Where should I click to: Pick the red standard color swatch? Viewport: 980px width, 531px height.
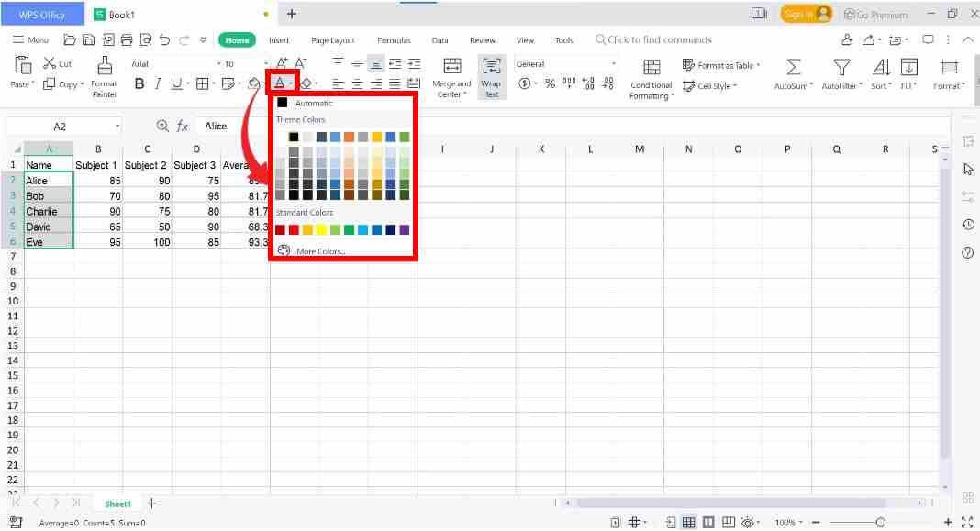click(x=293, y=229)
